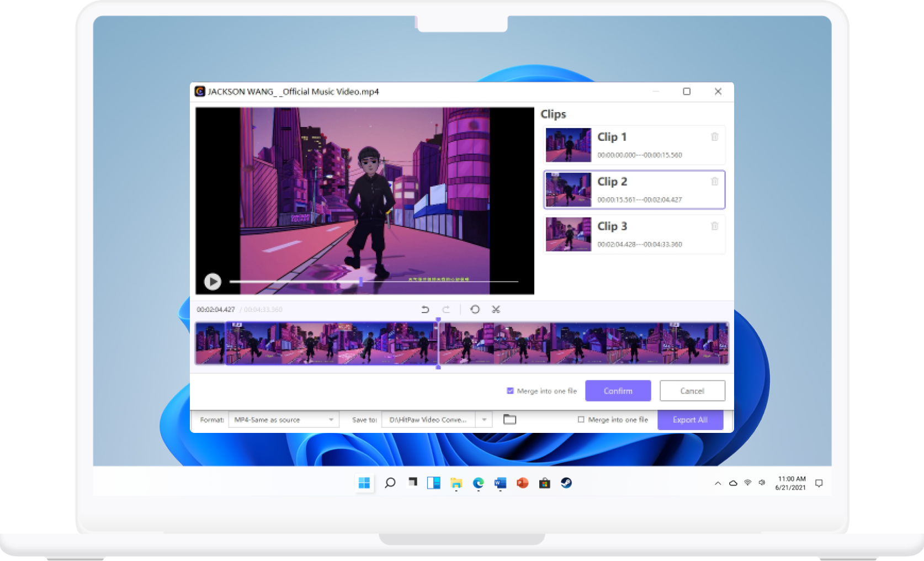Click the first timeline segment before selection

point(210,343)
